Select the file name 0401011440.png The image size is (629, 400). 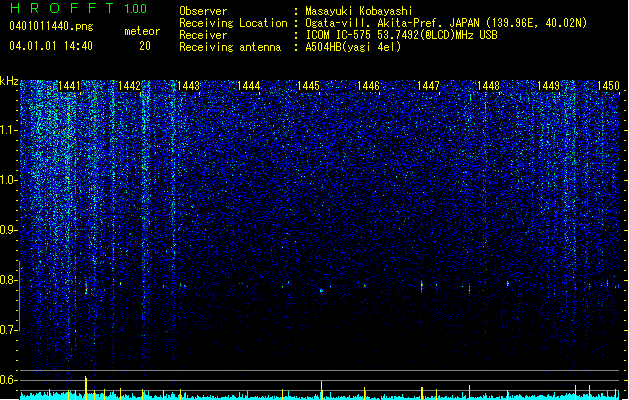click(51, 27)
